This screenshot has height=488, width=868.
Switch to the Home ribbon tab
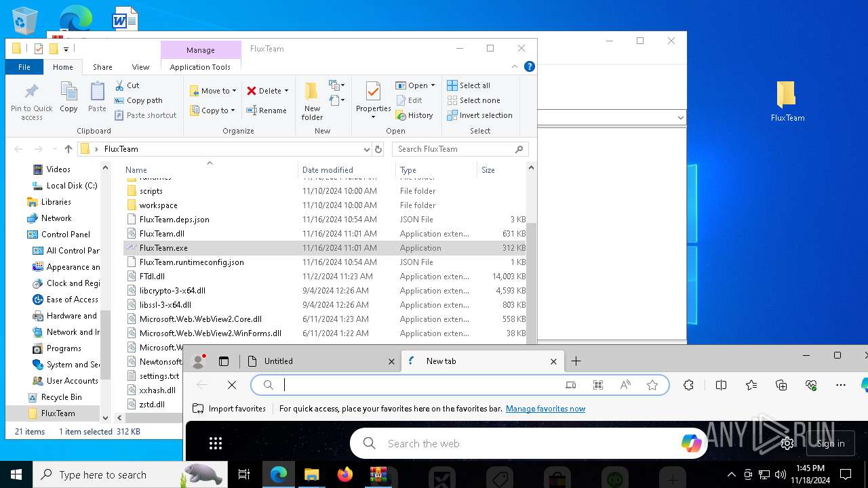63,67
